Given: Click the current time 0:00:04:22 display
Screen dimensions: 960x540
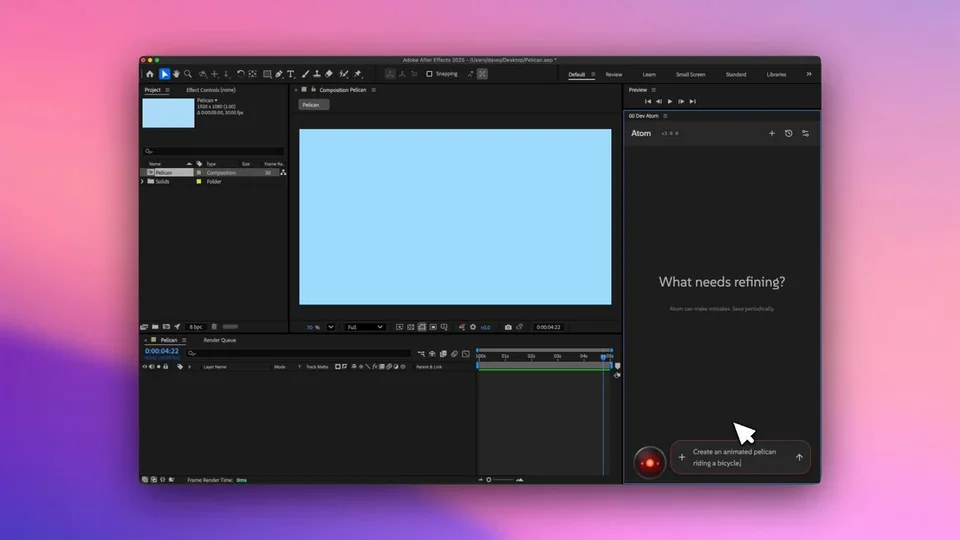Looking at the screenshot, I should pyautogui.click(x=162, y=351).
